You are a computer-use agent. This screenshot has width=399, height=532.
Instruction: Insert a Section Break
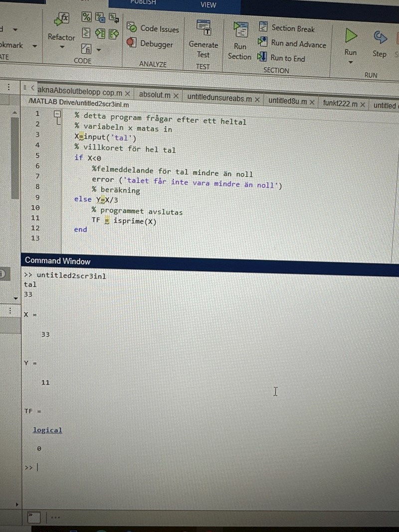293,29
